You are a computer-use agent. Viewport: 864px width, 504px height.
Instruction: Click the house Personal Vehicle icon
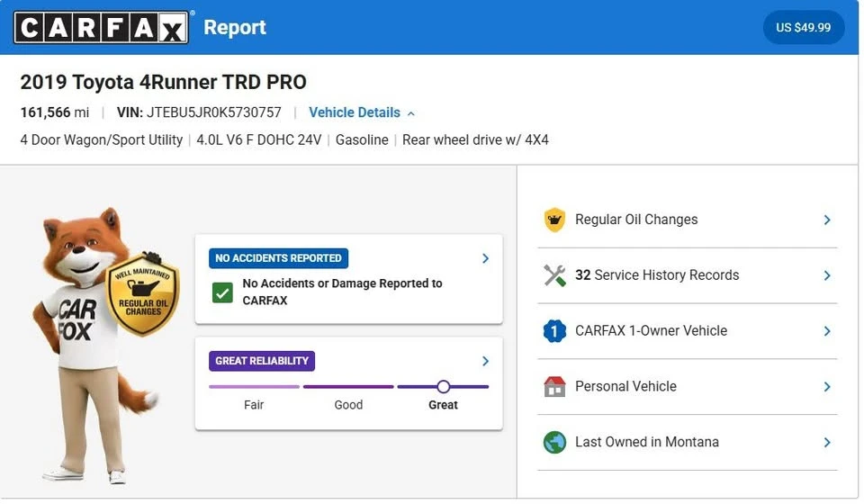tap(554, 387)
